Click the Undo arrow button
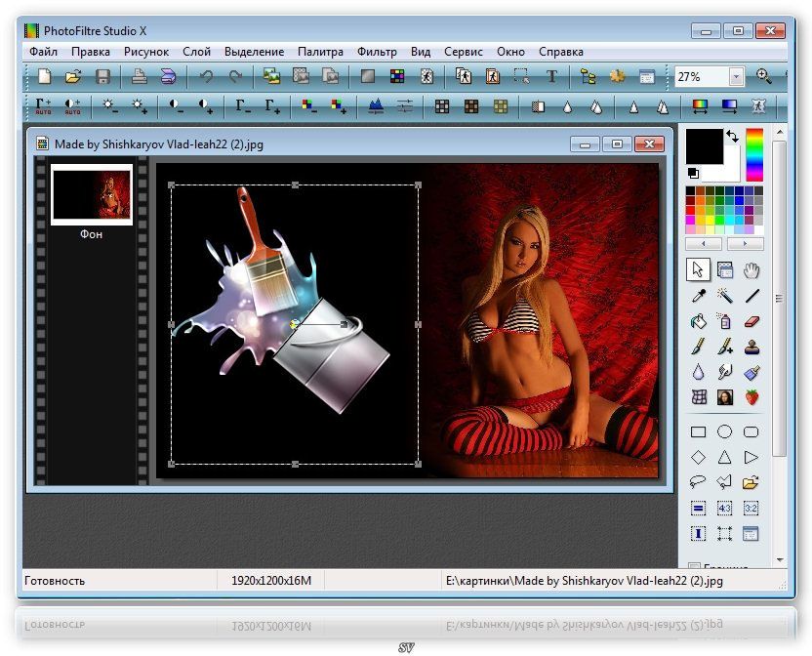The width and height of the screenshot is (812, 656). [x=206, y=76]
